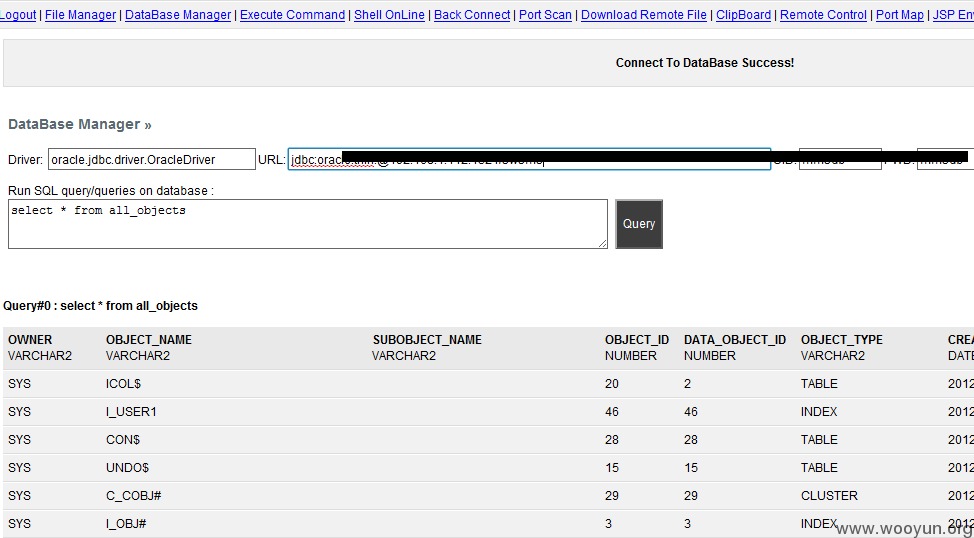Click the Driver input field

[x=152, y=160]
